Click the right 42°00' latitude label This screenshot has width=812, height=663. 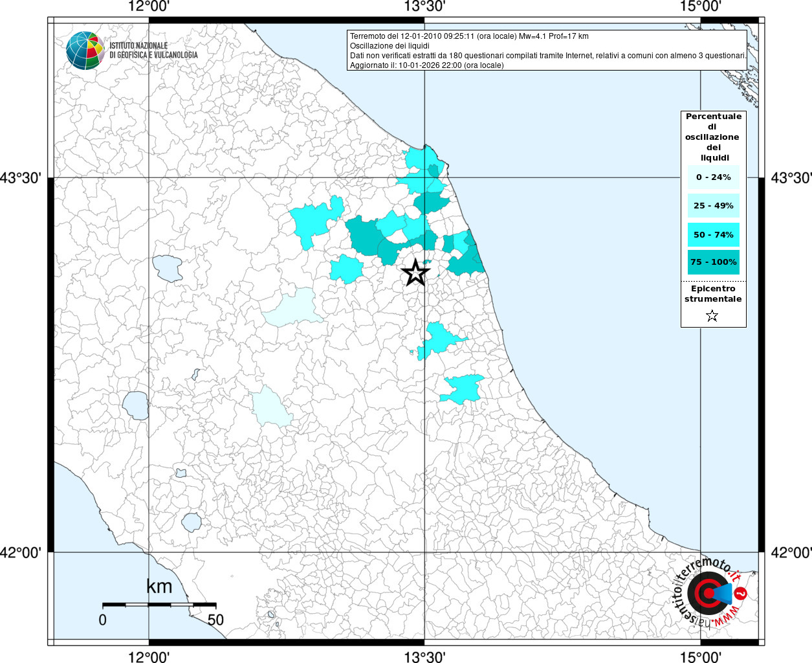point(791,552)
